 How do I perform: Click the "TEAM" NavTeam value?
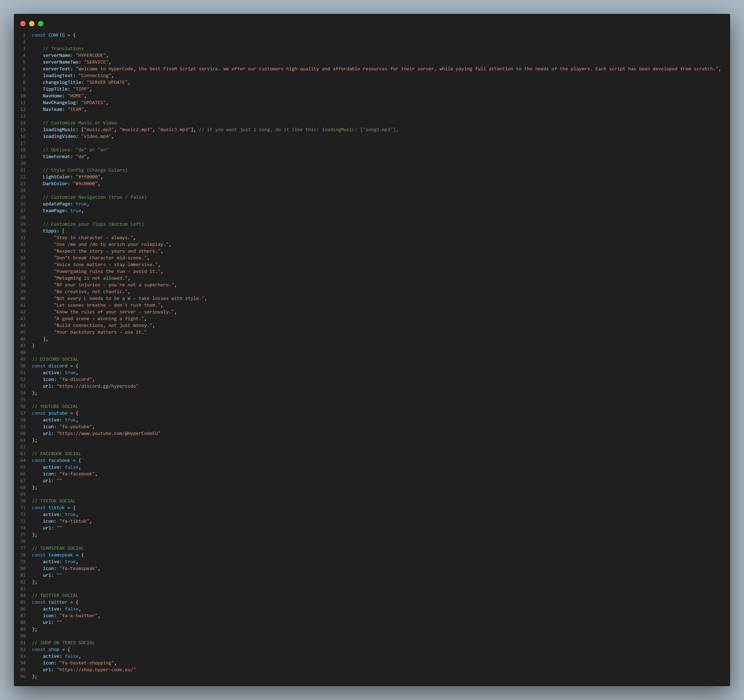[x=76, y=109]
